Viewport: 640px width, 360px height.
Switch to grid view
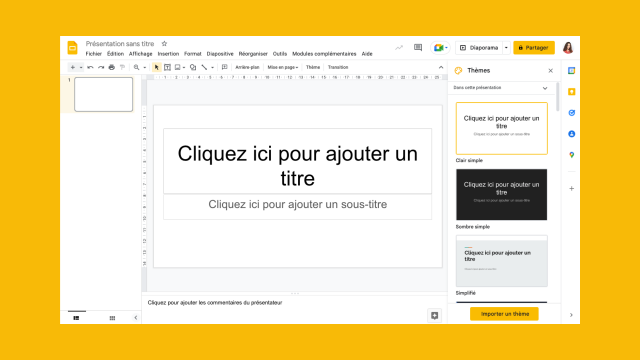[x=112, y=318]
